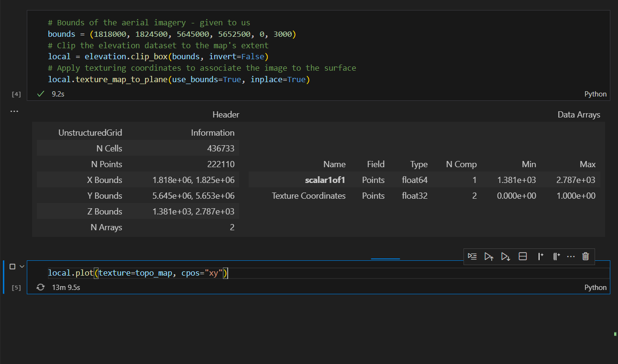Screen dimensions: 618x364
Task: Click the Split Cell icon
Action: click(523, 257)
